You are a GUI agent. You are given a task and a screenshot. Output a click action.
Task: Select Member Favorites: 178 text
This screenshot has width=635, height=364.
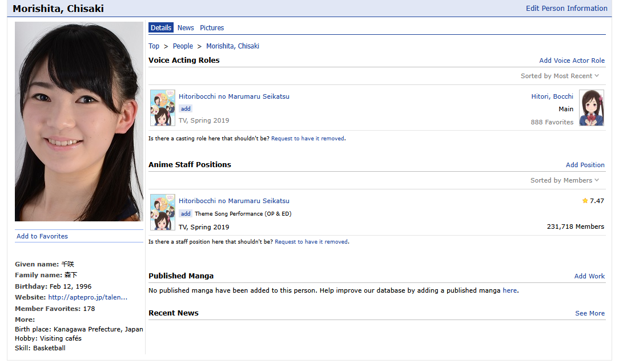[55, 309]
